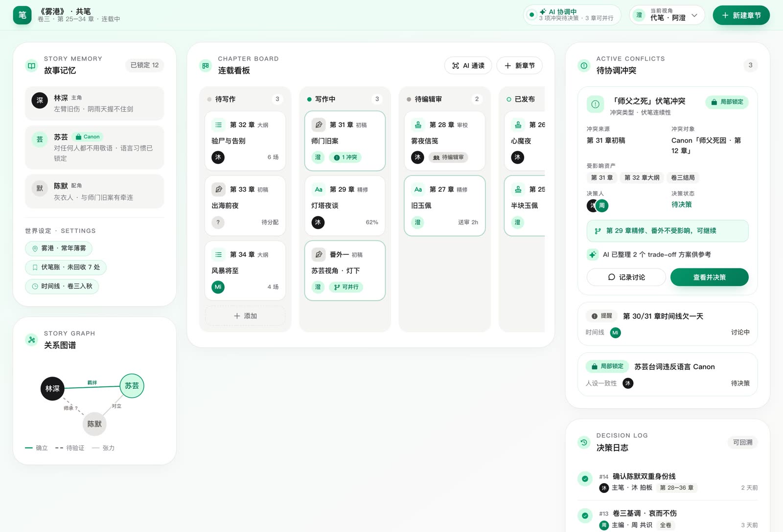Viewport: 783px width, 532px height.
Task: Toggle the 已锁定 12 badge
Action: pos(144,65)
